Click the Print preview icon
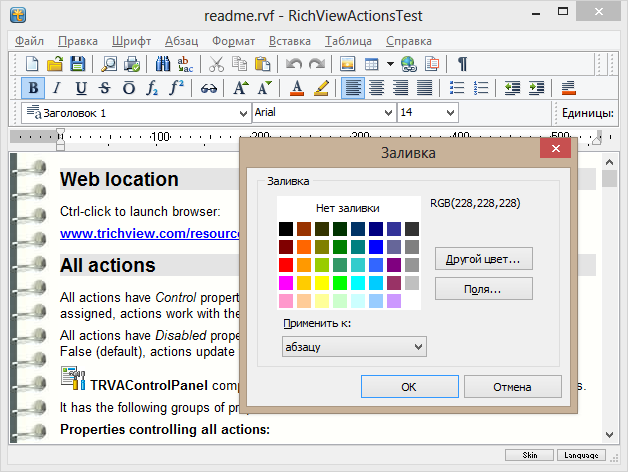This screenshot has width=628, height=472. (108, 64)
